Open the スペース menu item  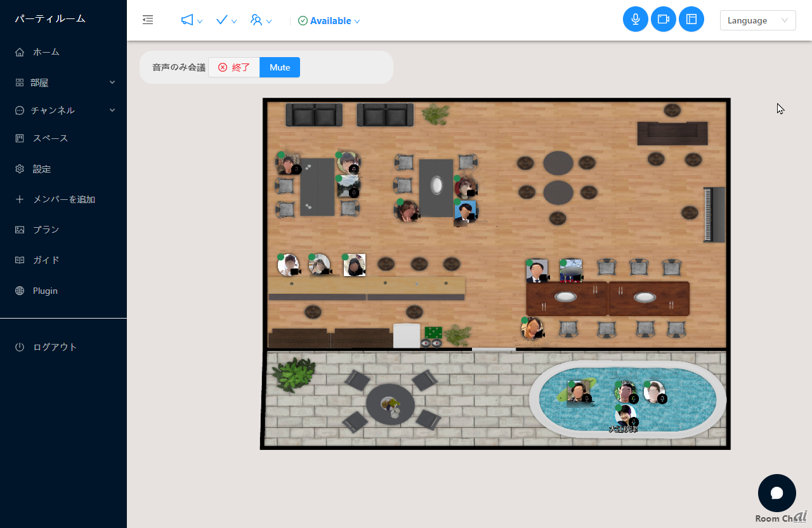click(x=50, y=138)
